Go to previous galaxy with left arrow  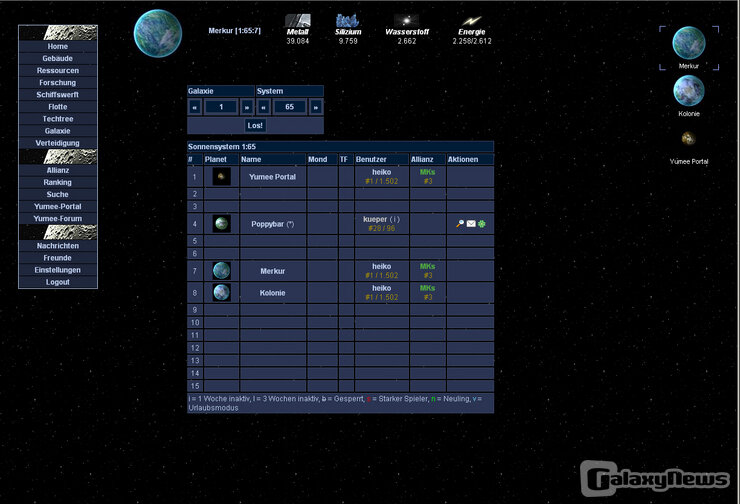(x=196, y=107)
